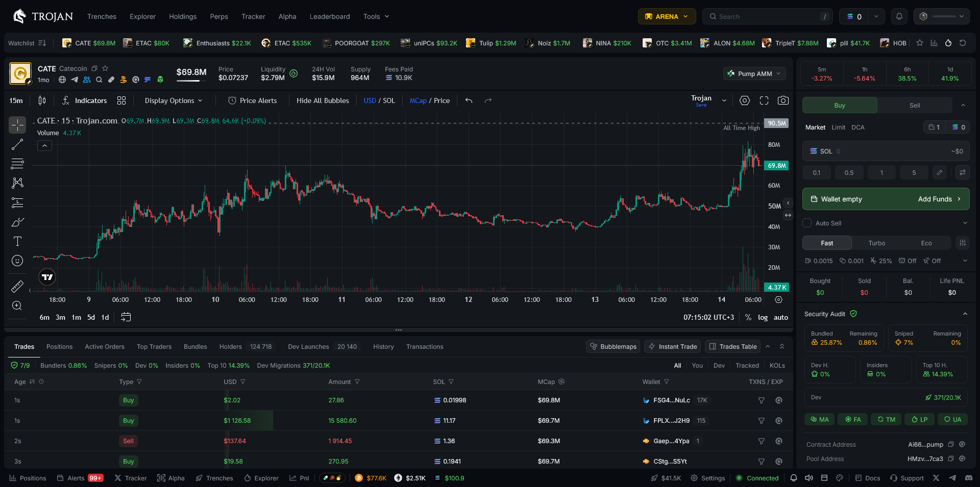
Task: Select the crosshair cursor tool
Action: pos(17,125)
